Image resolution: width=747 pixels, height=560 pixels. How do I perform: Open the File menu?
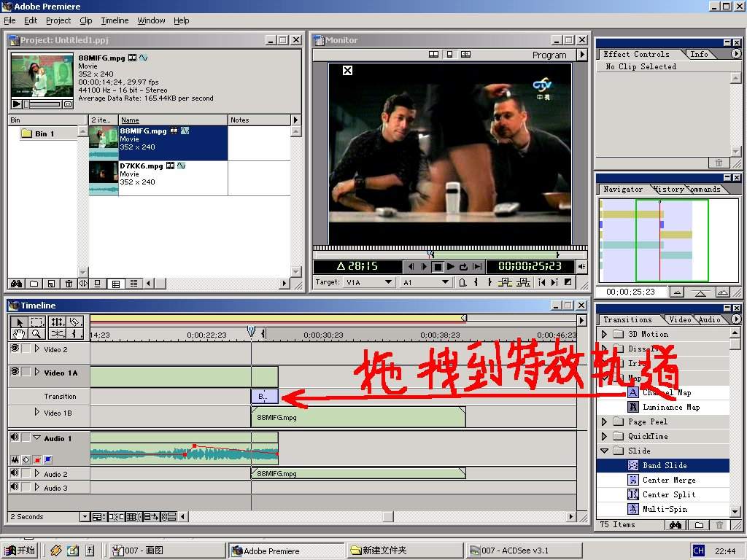[x=9, y=20]
